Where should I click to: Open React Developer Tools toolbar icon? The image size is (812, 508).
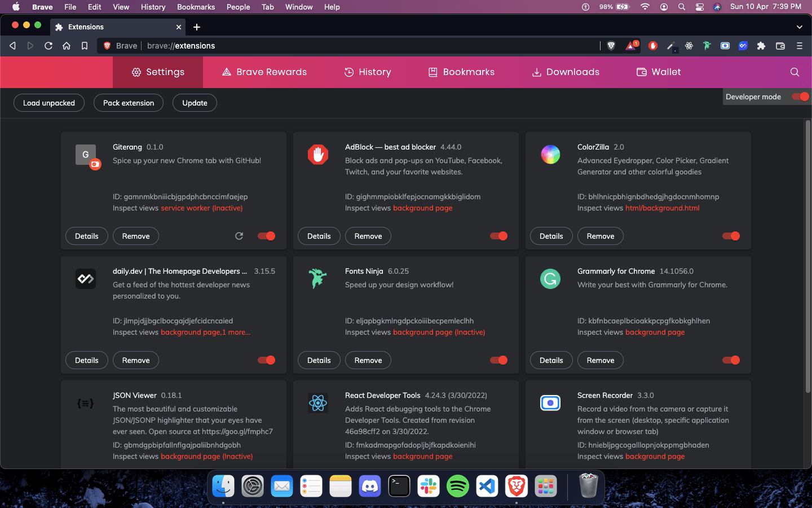point(689,46)
